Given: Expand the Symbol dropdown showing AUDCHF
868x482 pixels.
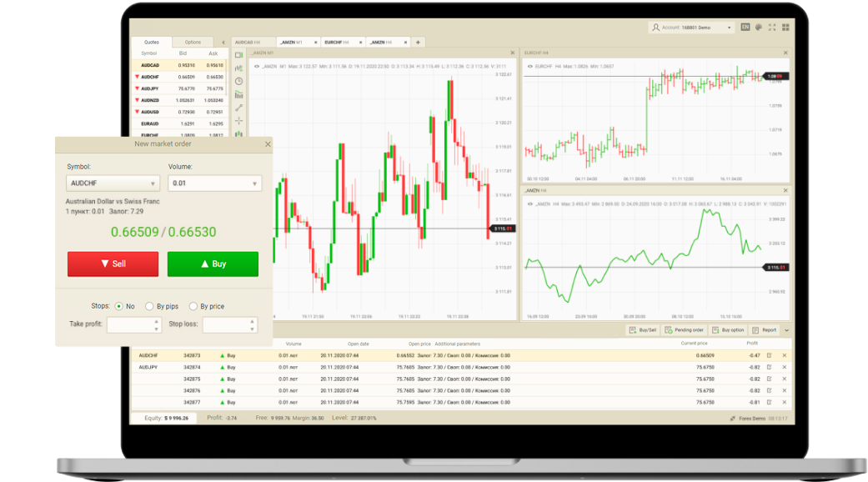Looking at the screenshot, I should point(113,183).
